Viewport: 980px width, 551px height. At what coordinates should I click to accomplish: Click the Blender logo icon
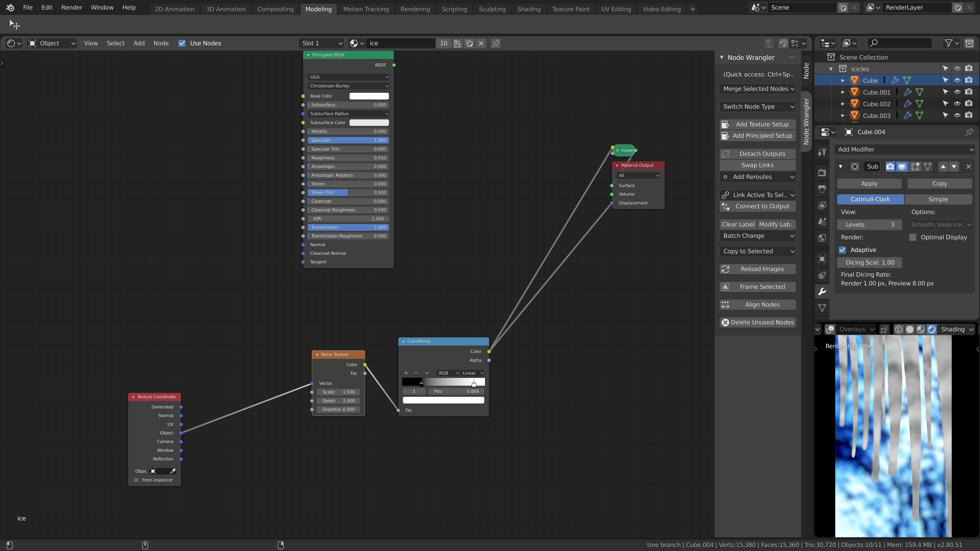click(x=10, y=8)
